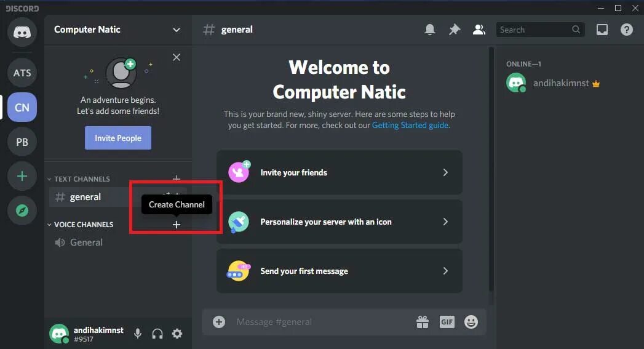The width and height of the screenshot is (644, 349).
Task: Open the Getting Started guide link
Action: pos(410,125)
